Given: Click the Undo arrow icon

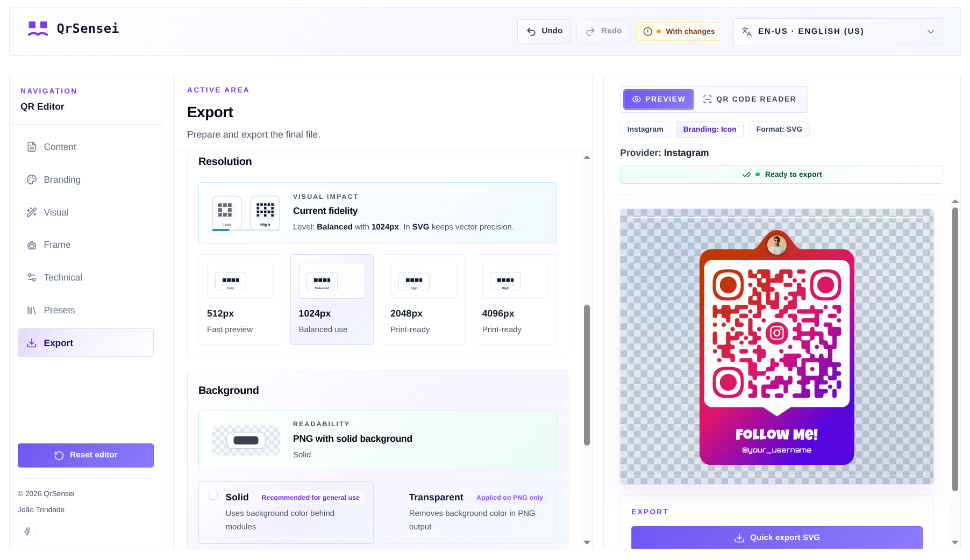Looking at the screenshot, I should 531,32.
